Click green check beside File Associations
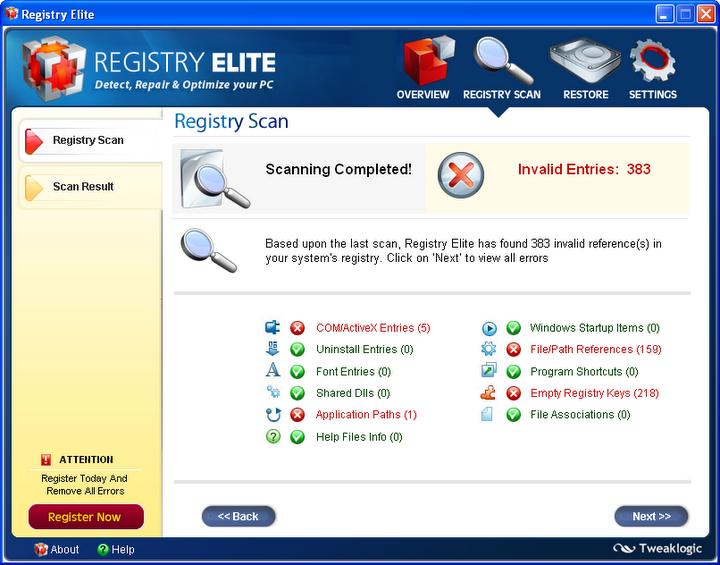The width and height of the screenshot is (720, 565). click(x=513, y=415)
